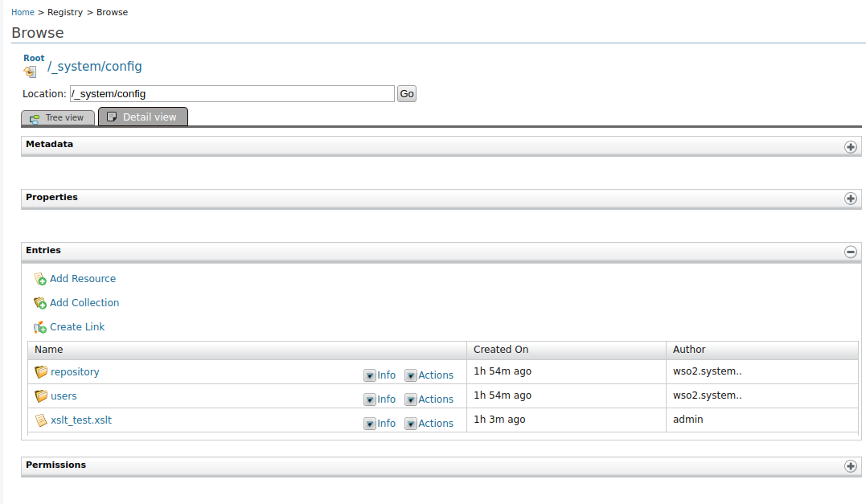The image size is (866, 504).
Task: Click the Root registry icon
Action: (x=30, y=71)
